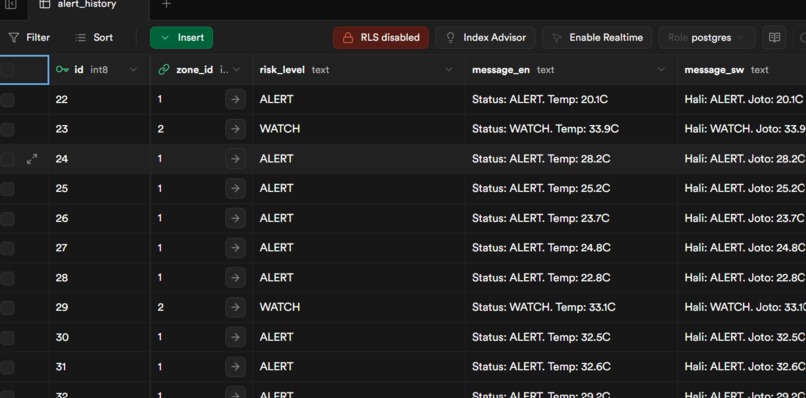Select the id cell with value 30
This screenshot has height=398, width=806.
pos(100,337)
